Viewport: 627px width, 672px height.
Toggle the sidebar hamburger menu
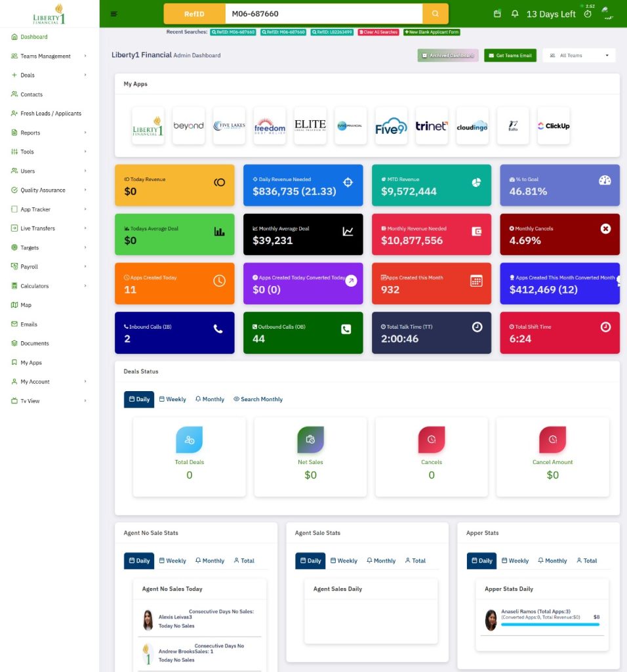tap(114, 14)
